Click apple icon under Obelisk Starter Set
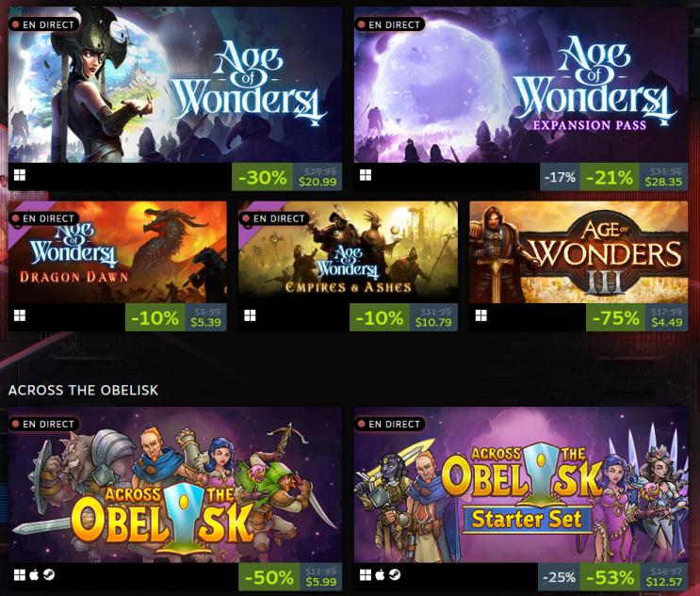The width and height of the screenshot is (700, 596). click(x=380, y=575)
